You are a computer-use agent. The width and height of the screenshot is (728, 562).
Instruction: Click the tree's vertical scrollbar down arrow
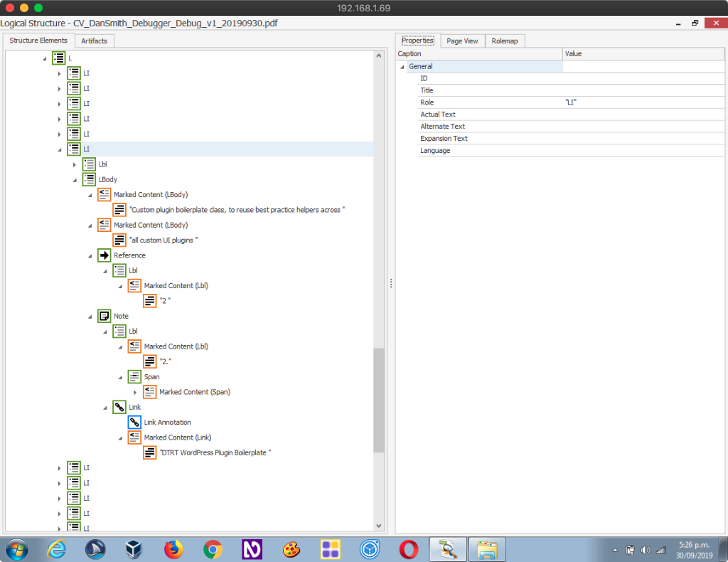[x=378, y=525]
